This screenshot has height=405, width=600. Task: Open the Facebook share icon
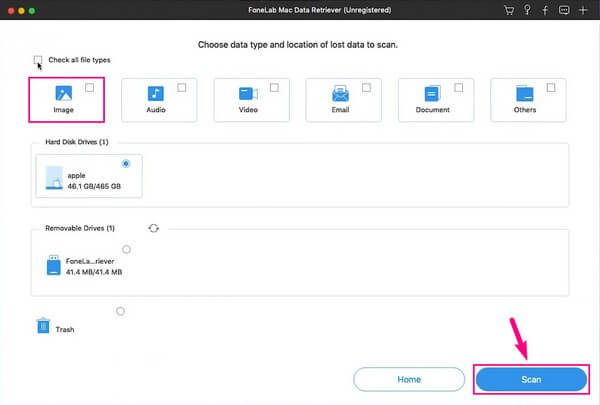pyautogui.click(x=545, y=10)
